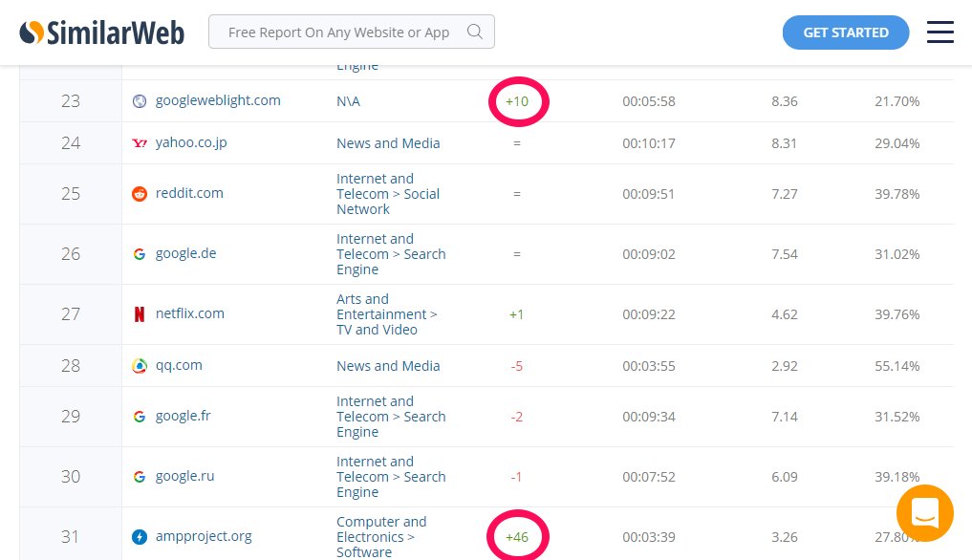Click N\A category for googleweblight.com

pyautogui.click(x=348, y=101)
